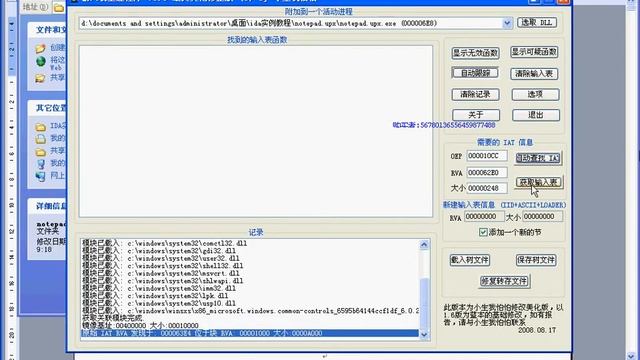This screenshot has width=640, height=360.
Task: Click the My Computer icon in Explorer sidebar
Action: coord(40,164)
